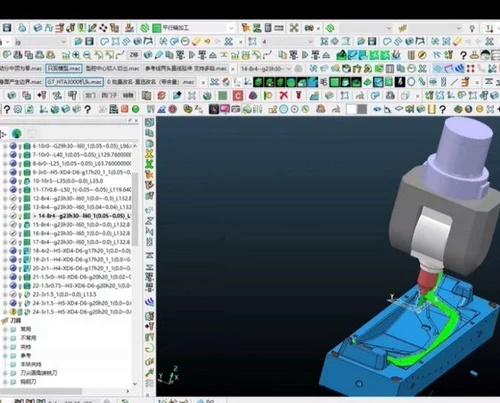Screen dimensions: 500x403
Task: Toggle the light bulb of active toolpath 14-8r4
Action: click(20, 216)
